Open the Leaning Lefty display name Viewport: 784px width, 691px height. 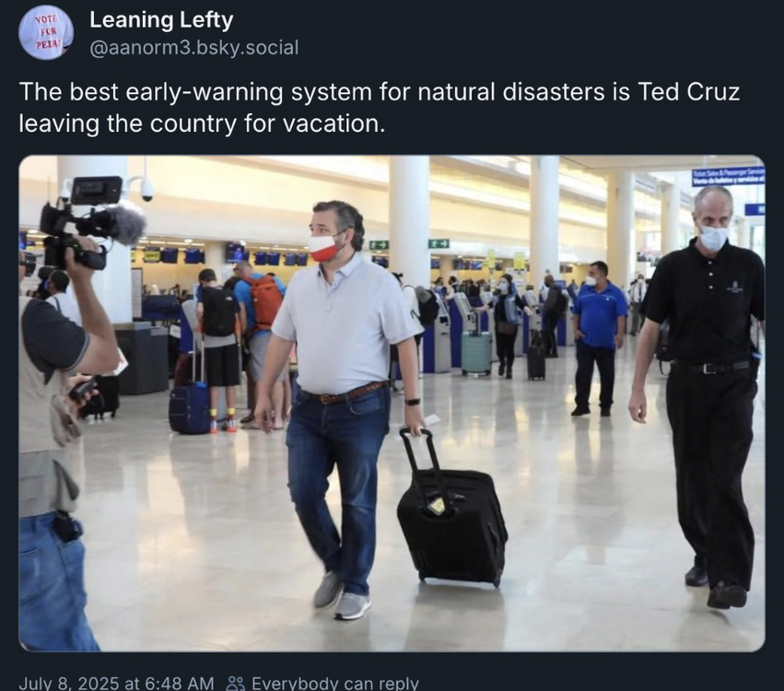click(161, 20)
